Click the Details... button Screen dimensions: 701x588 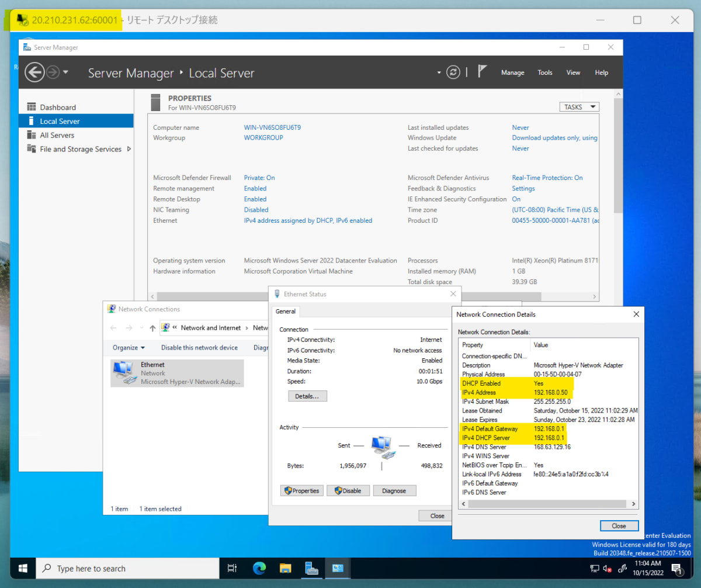pos(307,396)
